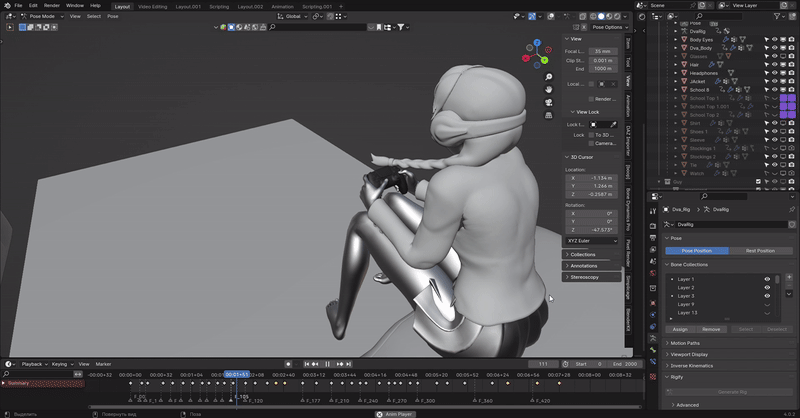Image resolution: width=800 pixels, height=418 pixels.
Task: Click the Anim Player close icon in status bar
Action: 379,414
